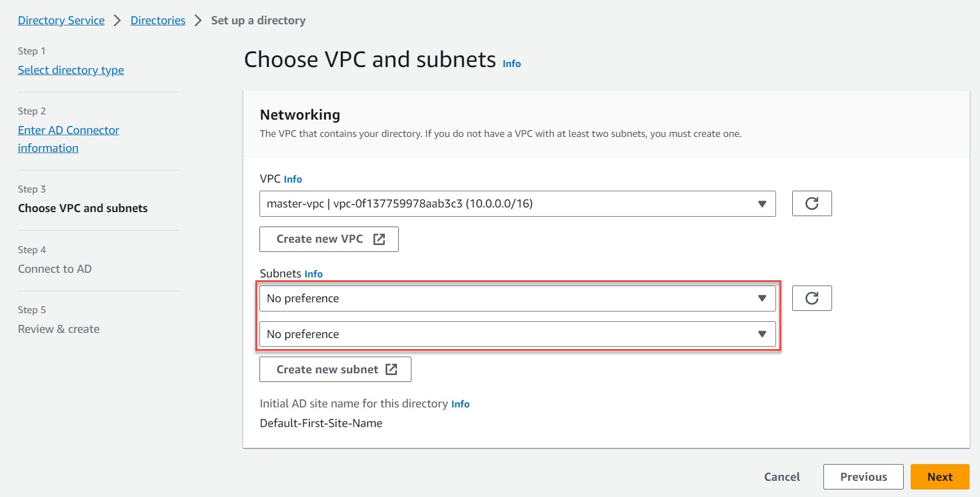Go to Select directory type step
Screen dimensions: 980x497
tap(71, 70)
